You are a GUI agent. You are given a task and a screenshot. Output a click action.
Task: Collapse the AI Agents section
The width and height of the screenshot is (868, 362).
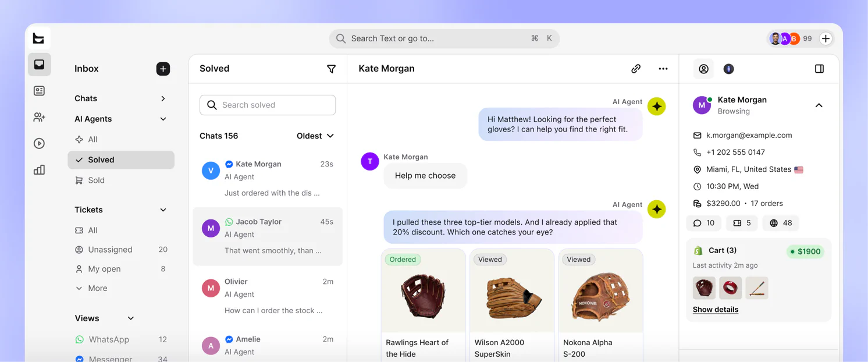[x=163, y=119]
